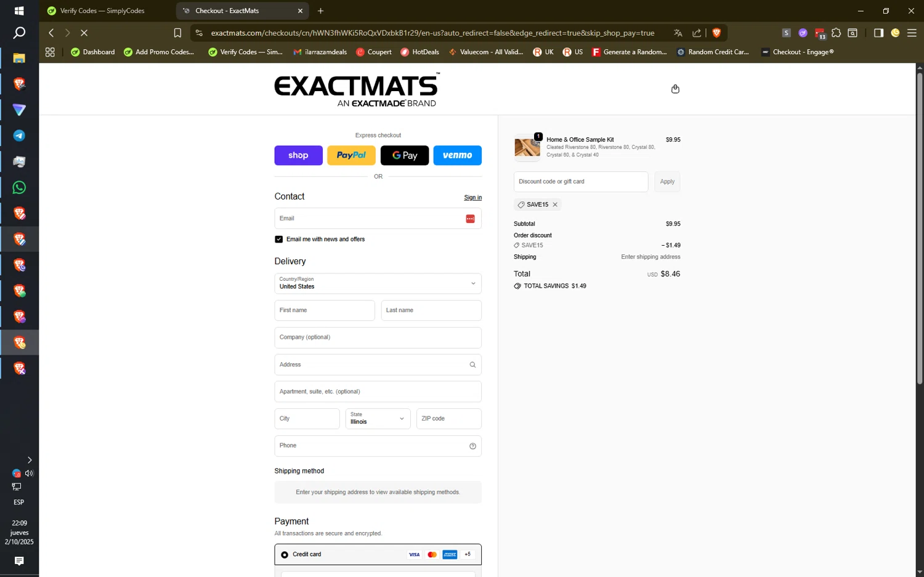Open the Generate a Random... bookmark
The height and width of the screenshot is (577, 924).
coord(630,52)
